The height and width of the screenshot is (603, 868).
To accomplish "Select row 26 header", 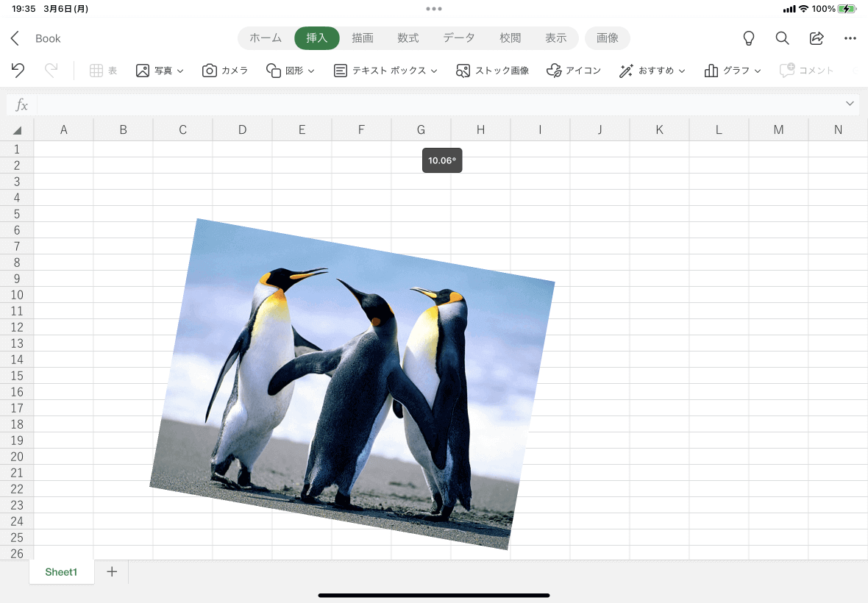I will [17, 553].
